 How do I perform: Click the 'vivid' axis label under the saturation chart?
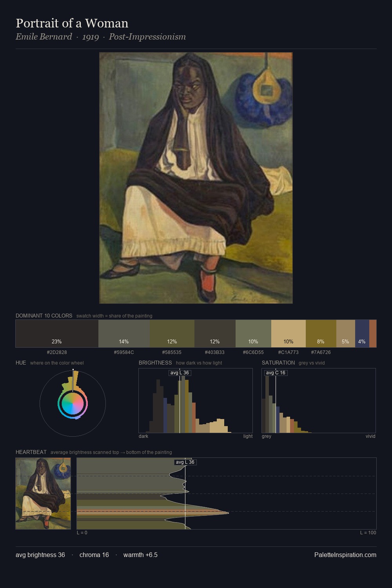click(x=370, y=436)
